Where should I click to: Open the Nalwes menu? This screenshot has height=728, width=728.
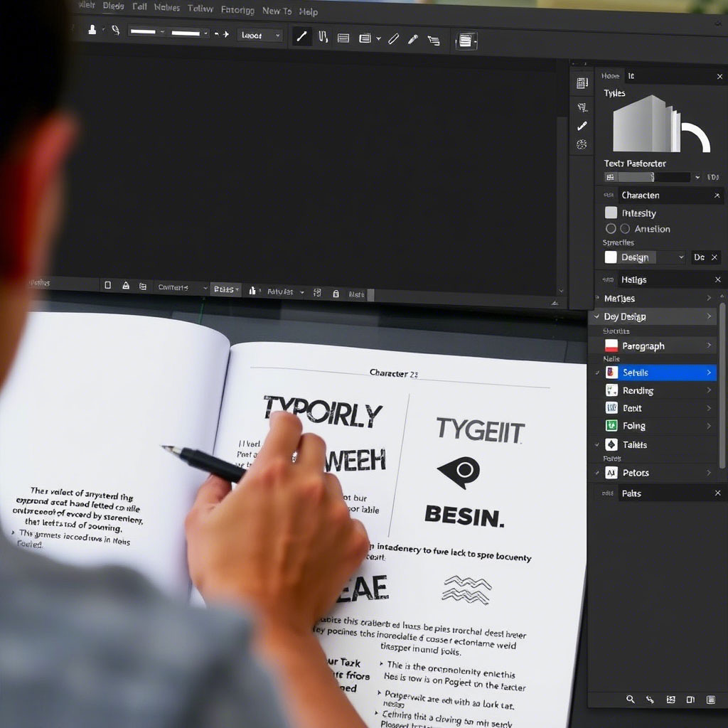[166, 7]
